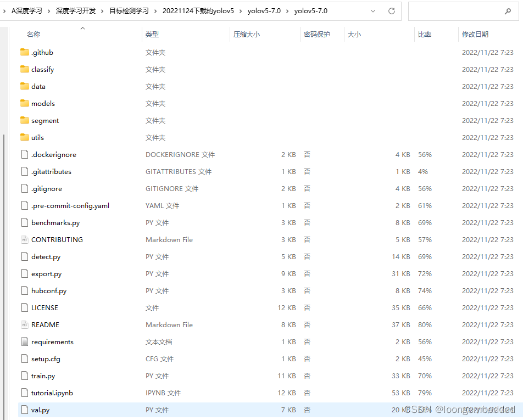Viewport: 523px width, 420px height.
Task: Click the LICENSE file icon
Action: pyautogui.click(x=24, y=307)
